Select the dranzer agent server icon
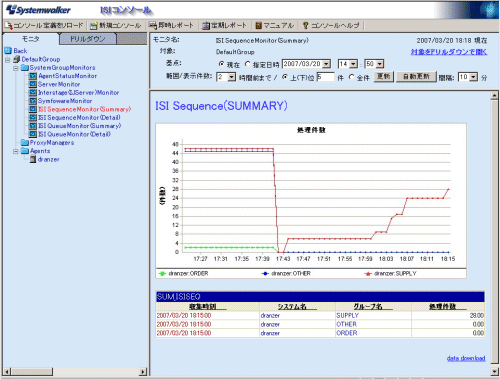Screen dimensions: 500x379 pos(33,159)
